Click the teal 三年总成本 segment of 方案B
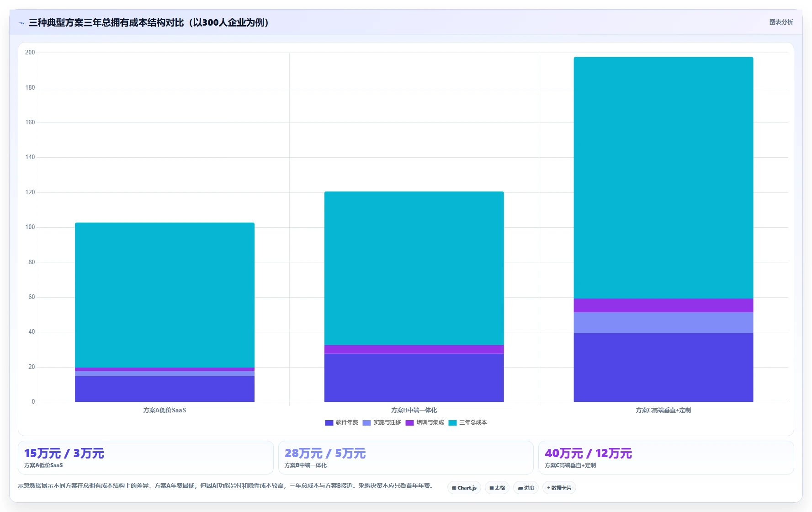 pyautogui.click(x=414, y=268)
